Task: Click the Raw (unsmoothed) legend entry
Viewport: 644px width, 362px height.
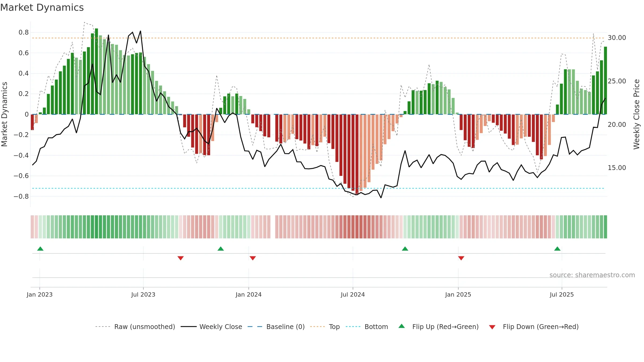Action: pyautogui.click(x=135, y=327)
